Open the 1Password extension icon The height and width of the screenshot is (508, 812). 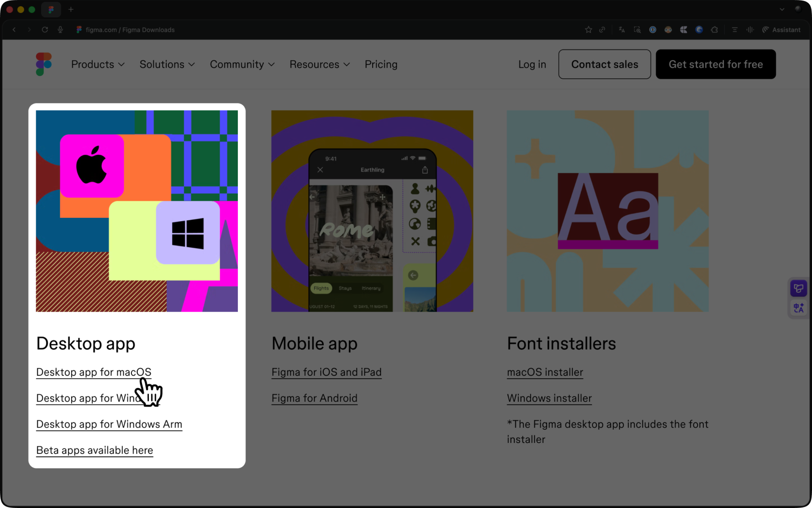[652, 30]
